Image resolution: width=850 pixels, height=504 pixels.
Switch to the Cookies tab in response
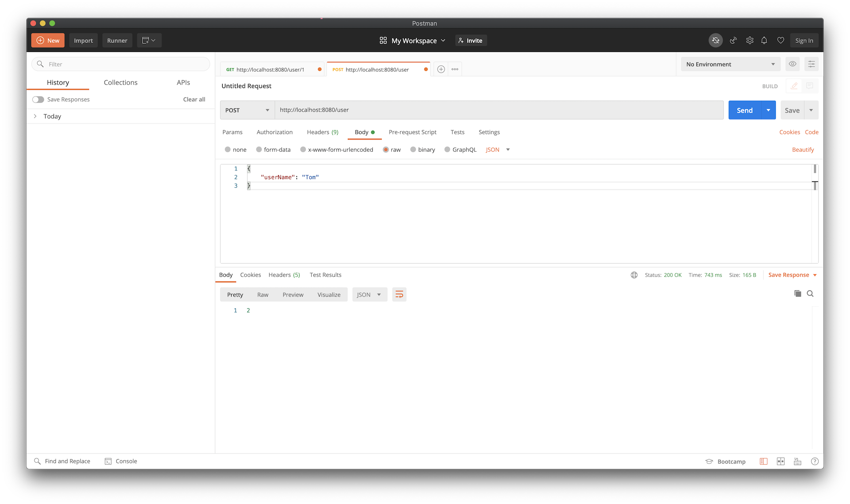251,275
